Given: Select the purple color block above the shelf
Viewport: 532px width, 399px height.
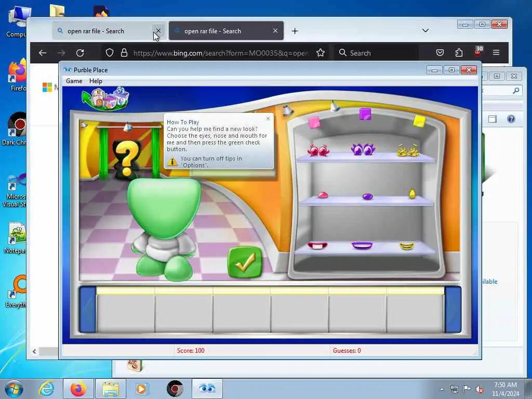Looking at the screenshot, I should tap(365, 114).
